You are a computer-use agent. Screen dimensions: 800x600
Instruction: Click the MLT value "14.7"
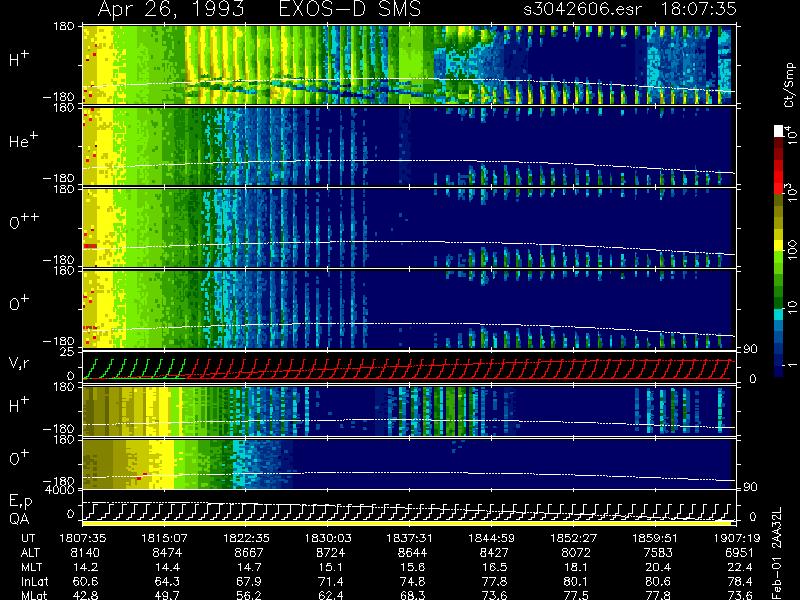tap(251, 567)
